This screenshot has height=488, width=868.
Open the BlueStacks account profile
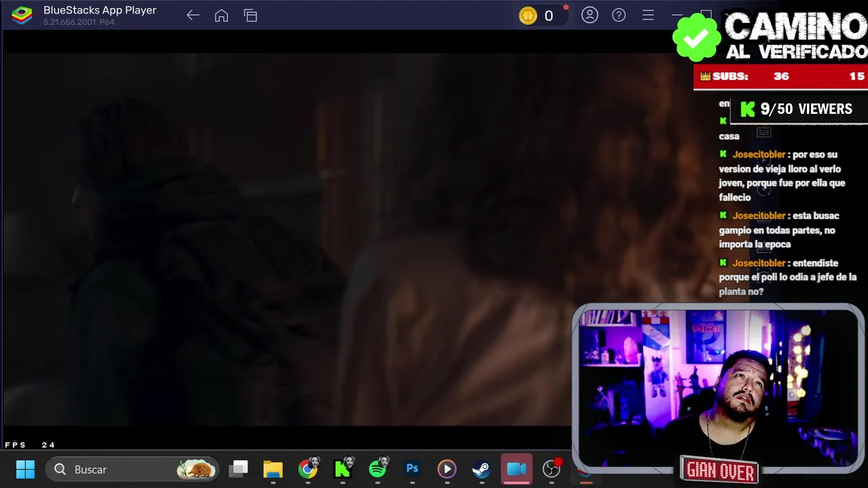(x=589, y=15)
